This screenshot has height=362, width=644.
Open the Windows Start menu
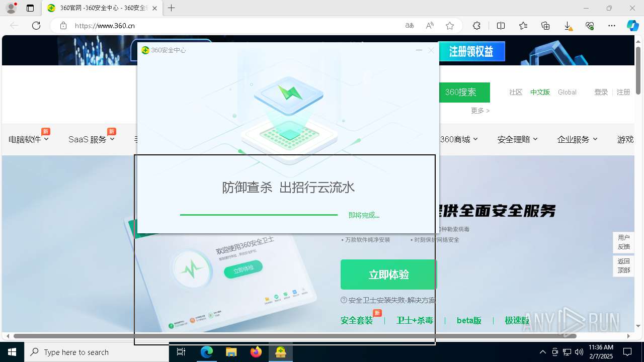pos(12,352)
